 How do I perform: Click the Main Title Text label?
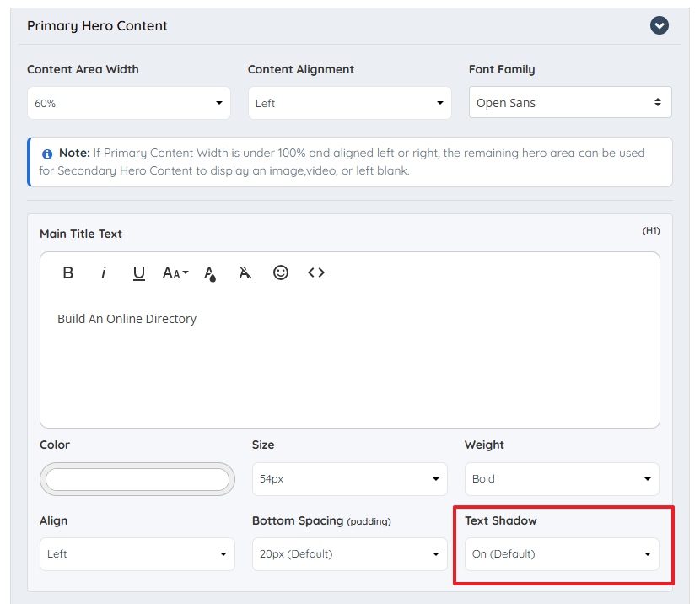(x=81, y=234)
